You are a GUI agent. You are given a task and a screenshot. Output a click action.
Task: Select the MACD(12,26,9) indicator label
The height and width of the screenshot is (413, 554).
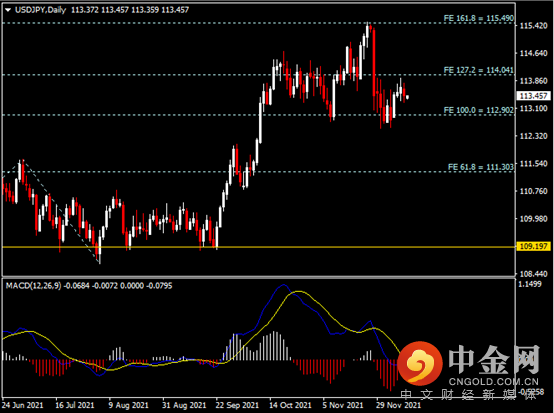pyautogui.click(x=34, y=285)
